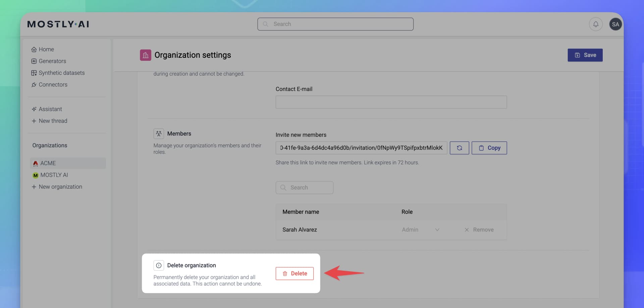The height and width of the screenshot is (308, 644).
Task: Go to Home in sidebar
Action: 46,49
